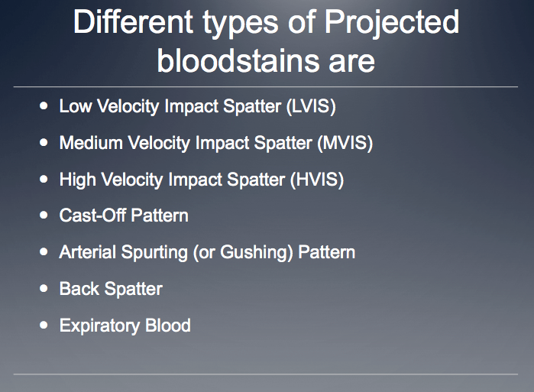Select the Medium Velocity Impact Spatter line
534x392 pixels.
(215, 143)
